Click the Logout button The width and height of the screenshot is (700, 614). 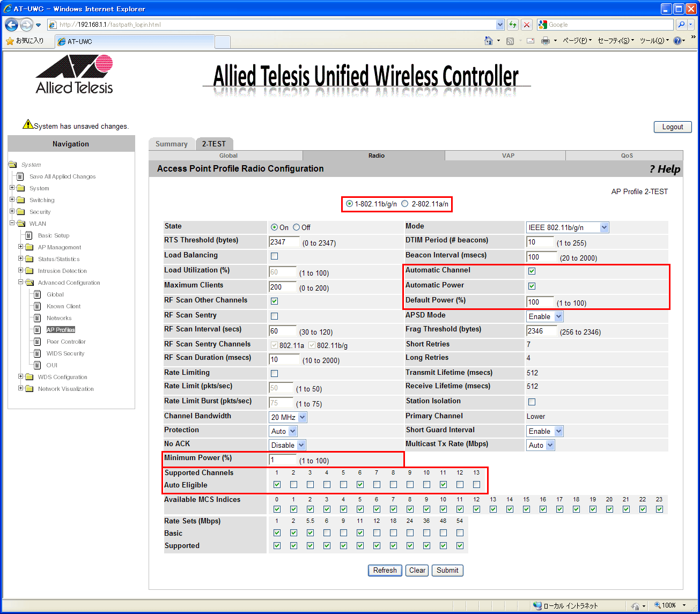coord(672,127)
